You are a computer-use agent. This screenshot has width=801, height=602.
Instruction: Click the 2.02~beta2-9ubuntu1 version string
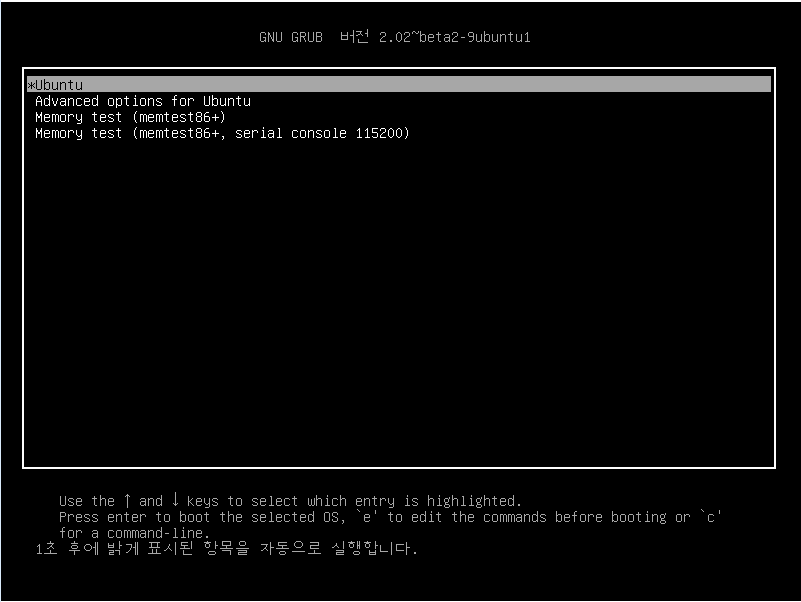[x=455, y=37]
